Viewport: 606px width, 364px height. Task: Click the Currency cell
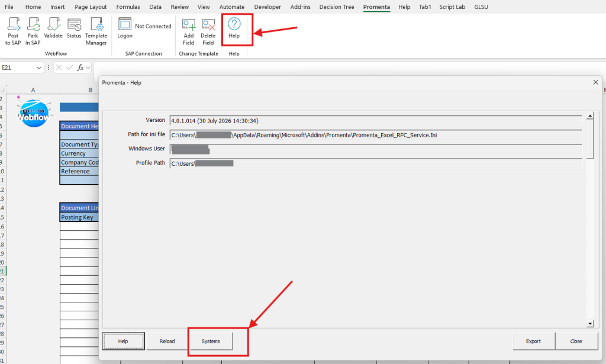[x=79, y=153]
